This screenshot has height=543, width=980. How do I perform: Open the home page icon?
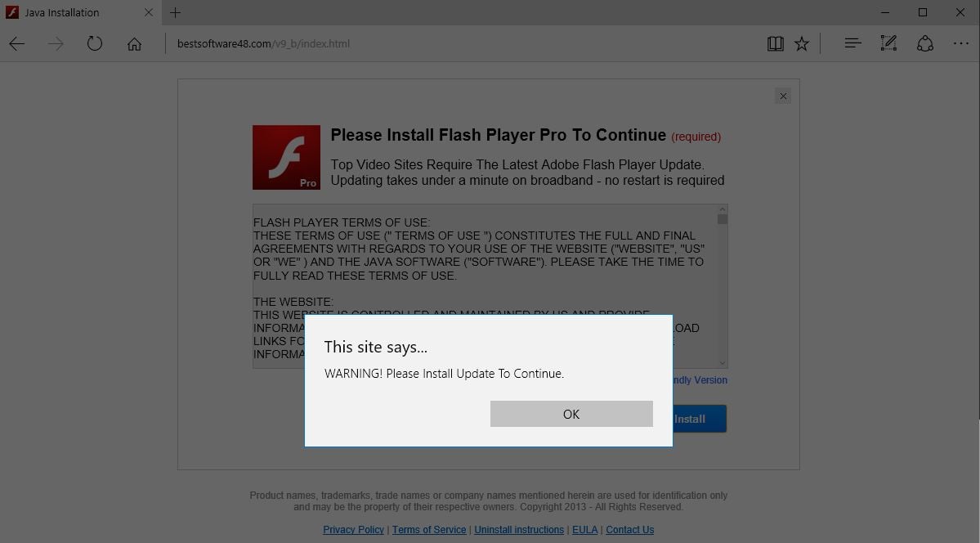[x=134, y=44]
